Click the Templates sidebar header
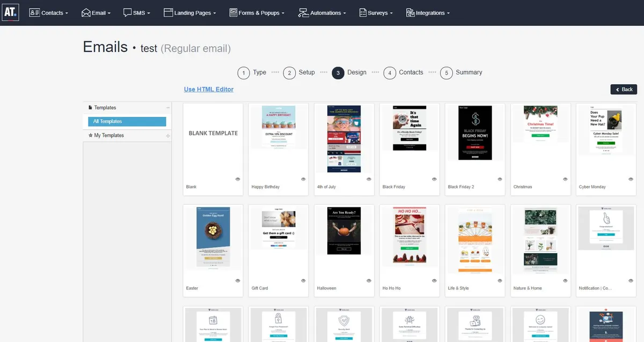Screen dimensions: 644x342 (x=127, y=108)
